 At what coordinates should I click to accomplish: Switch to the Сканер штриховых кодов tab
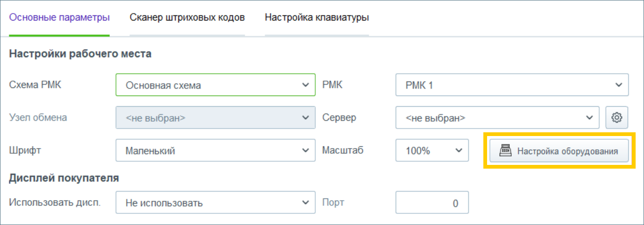coord(187,18)
